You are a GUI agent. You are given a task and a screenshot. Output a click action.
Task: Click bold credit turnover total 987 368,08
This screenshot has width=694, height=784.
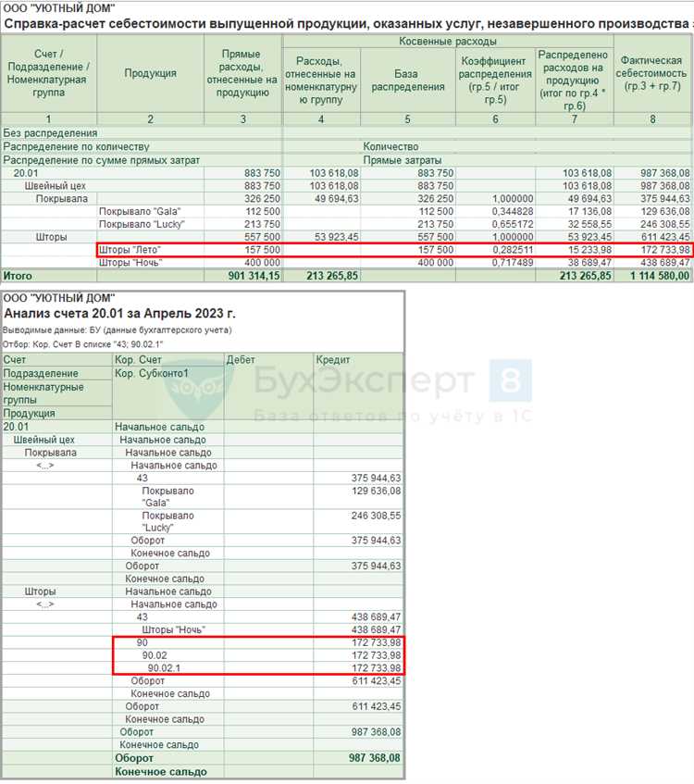click(375, 758)
